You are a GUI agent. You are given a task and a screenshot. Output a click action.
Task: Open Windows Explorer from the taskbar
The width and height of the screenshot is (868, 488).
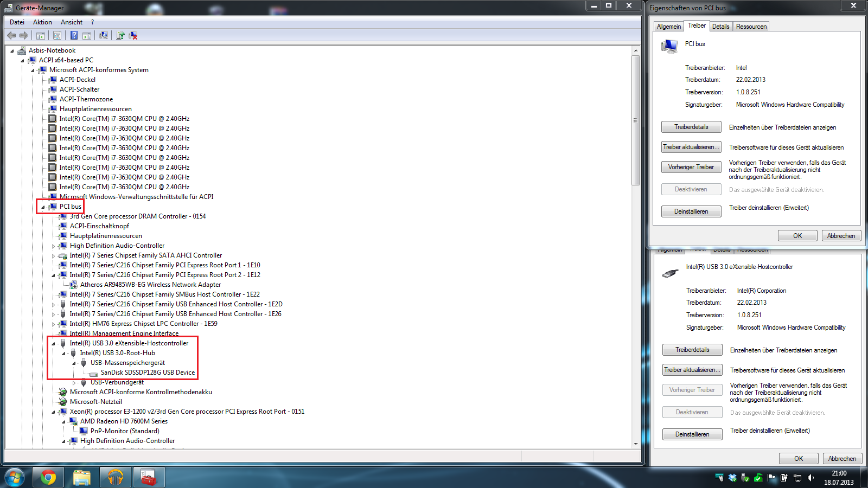tap(82, 478)
